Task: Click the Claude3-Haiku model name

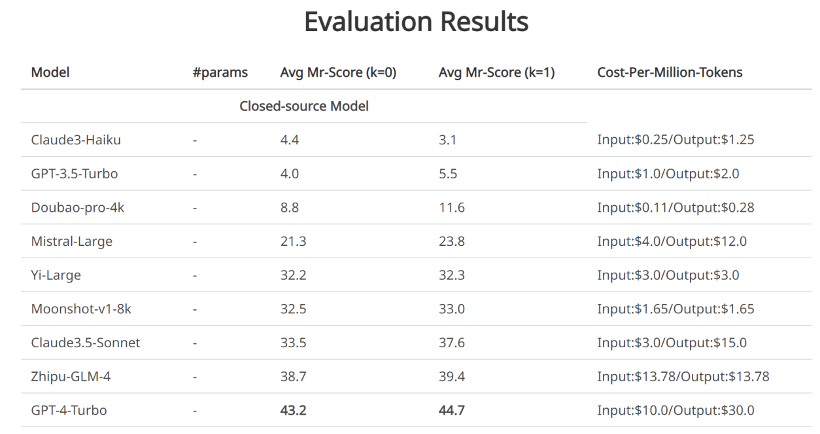Action: pos(76,140)
